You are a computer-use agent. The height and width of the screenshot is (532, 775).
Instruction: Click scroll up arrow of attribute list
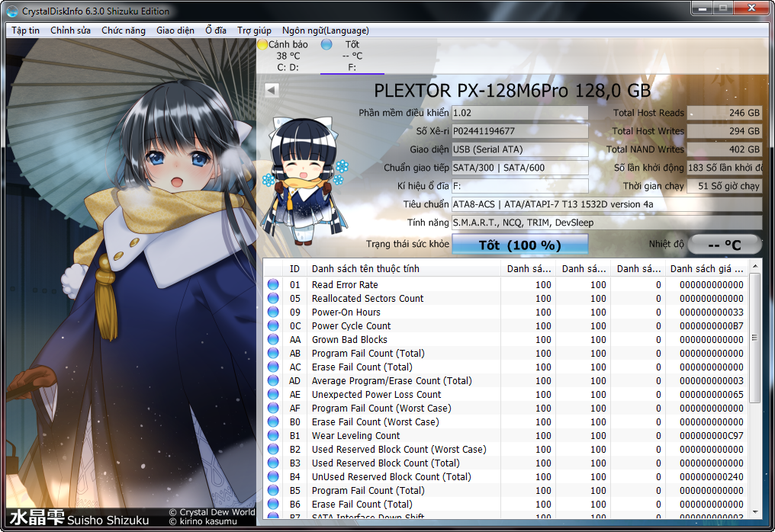pyautogui.click(x=754, y=266)
